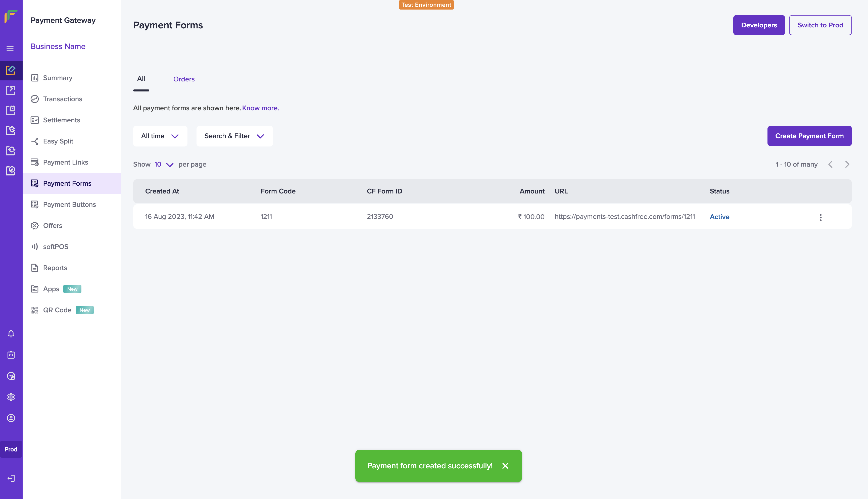This screenshot has height=499, width=868.
Task: Open the three-dot menu for form 1211
Action: 820,217
